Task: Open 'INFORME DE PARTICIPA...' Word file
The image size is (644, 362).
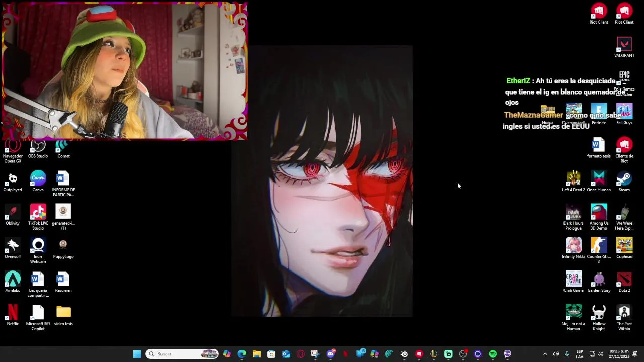Action: coord(63,184)
